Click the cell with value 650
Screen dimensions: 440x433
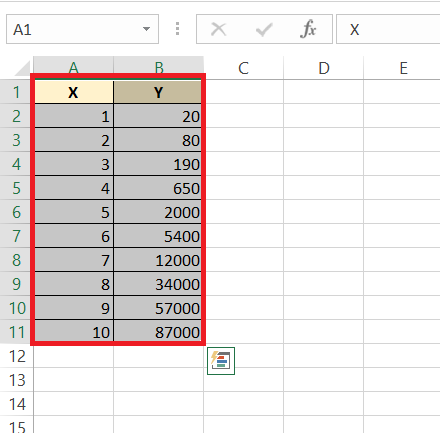(x=158, y=188)
